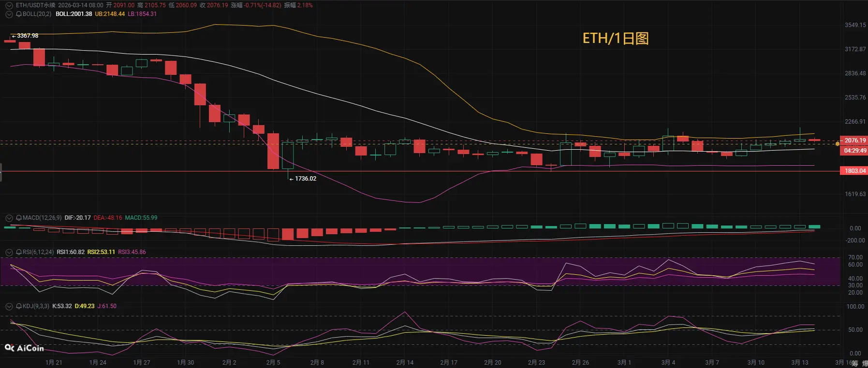This screenshot has height=368, width=868.
Task: Click the 3月 13 date label
Action: 800,363
